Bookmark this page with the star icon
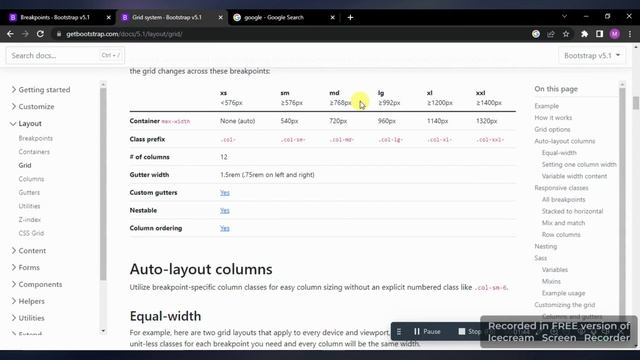This screenshot has height=360, width=640. (x=566, y=34)
